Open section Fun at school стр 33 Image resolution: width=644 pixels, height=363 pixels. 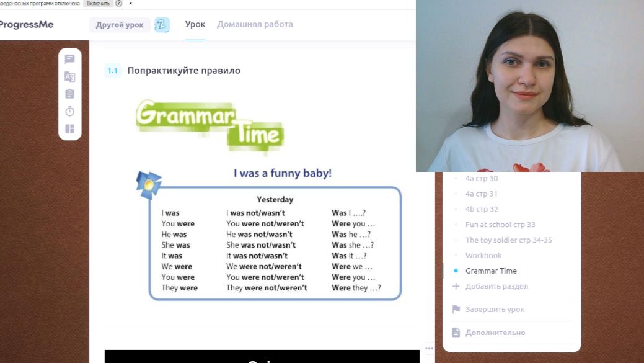(x=500, y=225)
